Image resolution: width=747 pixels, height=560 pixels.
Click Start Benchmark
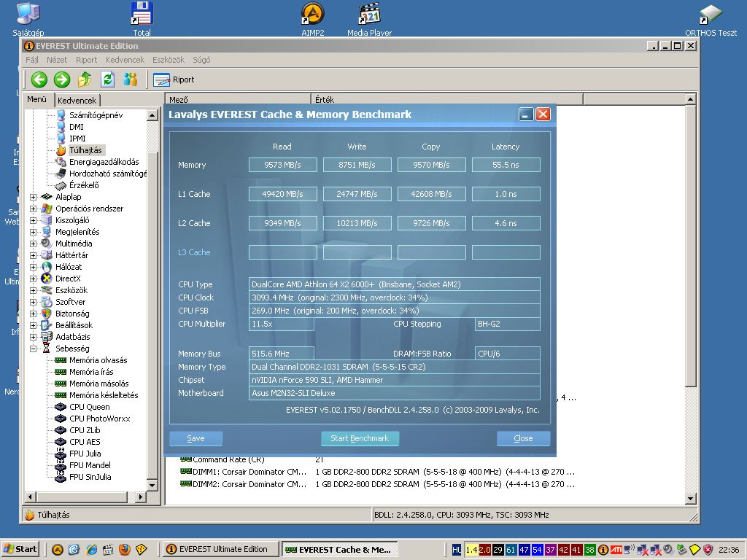[x=360, y=438]
